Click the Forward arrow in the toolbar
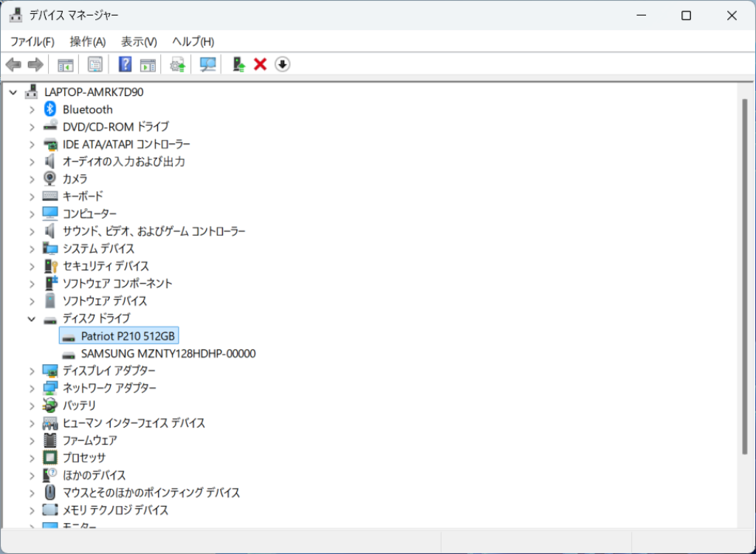The width and height of the screenshot is (756, 554). pyautogui.click(x=35, y=65)
